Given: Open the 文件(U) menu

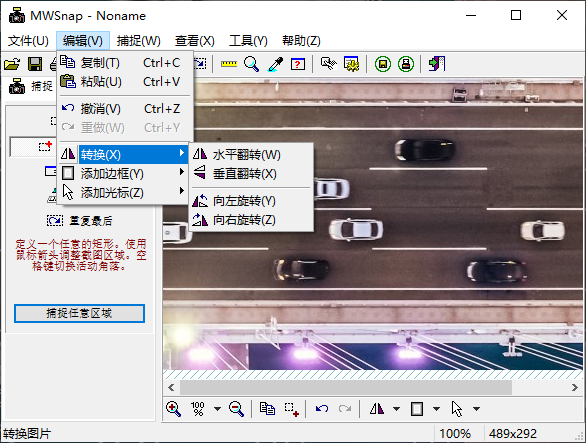Looking at the screenshot, I should (28, 40).
